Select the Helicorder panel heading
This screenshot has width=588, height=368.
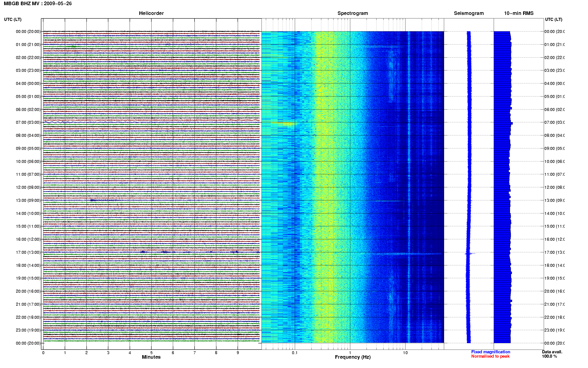click(x=151, y=13)
